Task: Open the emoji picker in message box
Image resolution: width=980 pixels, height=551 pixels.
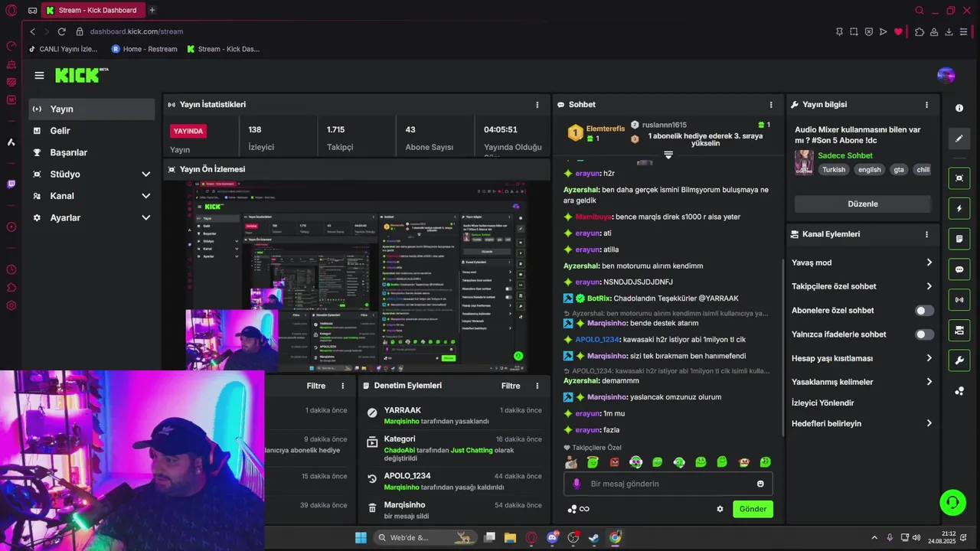Action: point(760,484)
